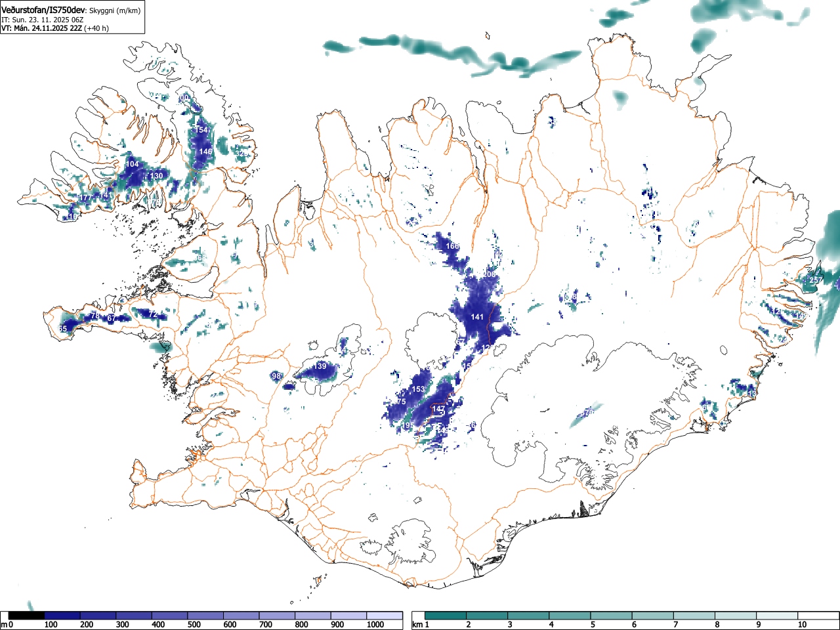Click the '500' tick on the metre legend
The image size is (840, 630).
(x=194, y=625)
